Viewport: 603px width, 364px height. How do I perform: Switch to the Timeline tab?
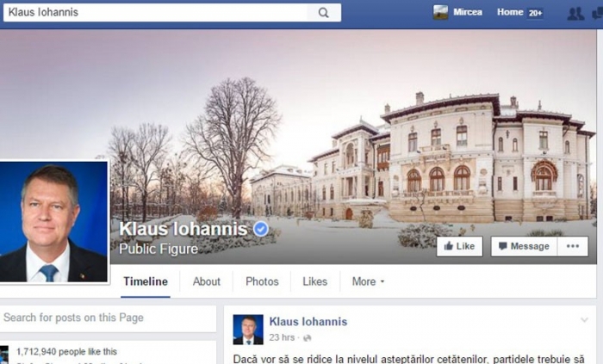[146, 281]
